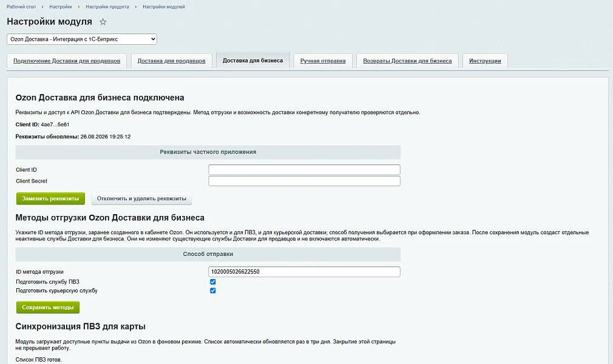
Task: Switch to tab Подключение Доставки для продавцов
Action: point(67,61)
